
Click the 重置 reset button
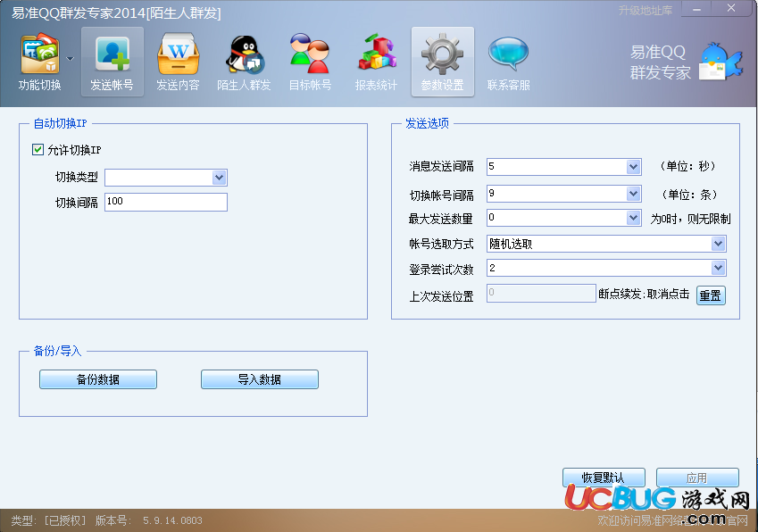pyautogui.click(x=711, y=295)
